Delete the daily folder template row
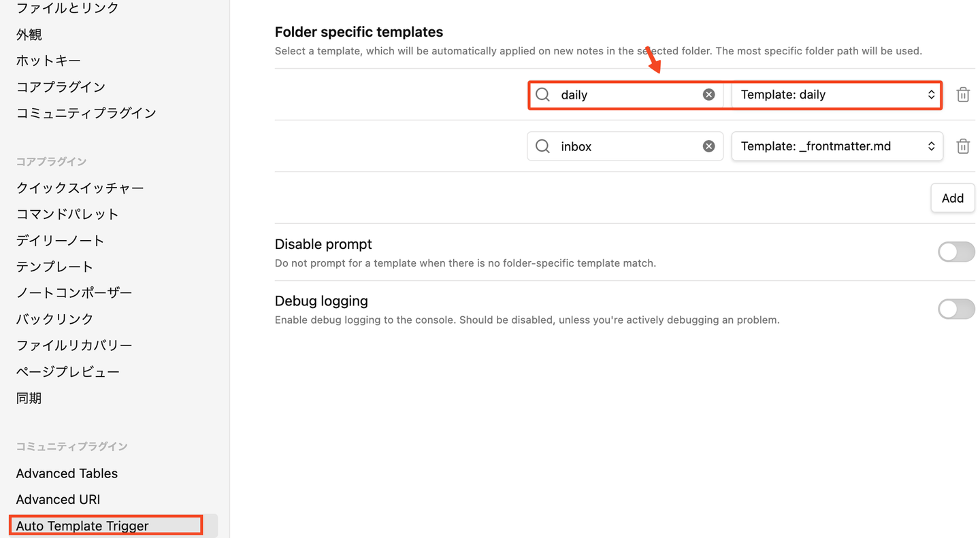980x538 pixels. point(962,95)
